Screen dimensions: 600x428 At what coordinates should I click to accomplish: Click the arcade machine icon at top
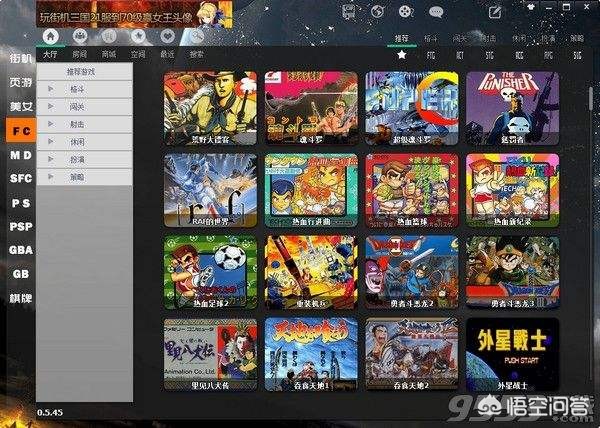tap(349, 11)
